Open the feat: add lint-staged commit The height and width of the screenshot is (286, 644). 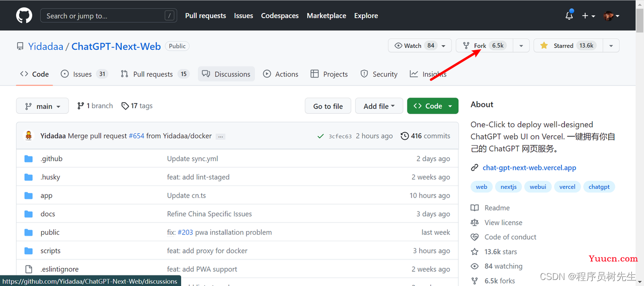click(198, 177)
